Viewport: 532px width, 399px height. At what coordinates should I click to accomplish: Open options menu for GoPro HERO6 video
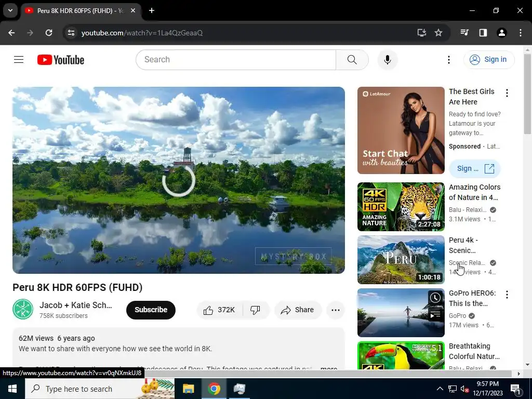point(507,295)
